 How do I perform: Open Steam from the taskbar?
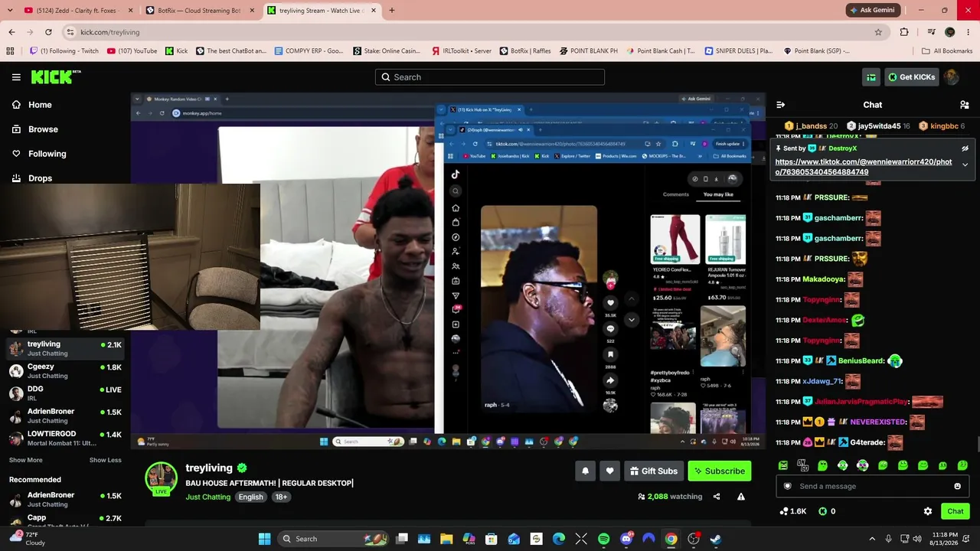(x=715, y=539)
